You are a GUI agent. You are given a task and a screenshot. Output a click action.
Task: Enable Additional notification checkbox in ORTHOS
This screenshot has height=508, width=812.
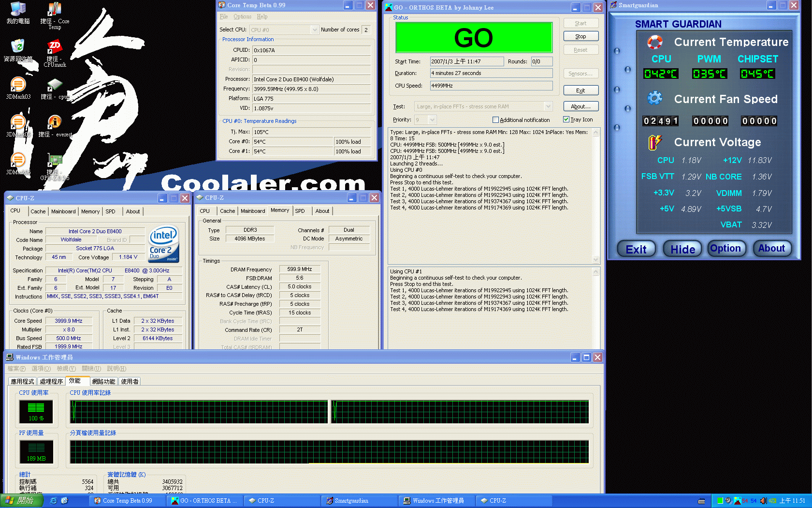pyautogui.click(x=495, y=120)
